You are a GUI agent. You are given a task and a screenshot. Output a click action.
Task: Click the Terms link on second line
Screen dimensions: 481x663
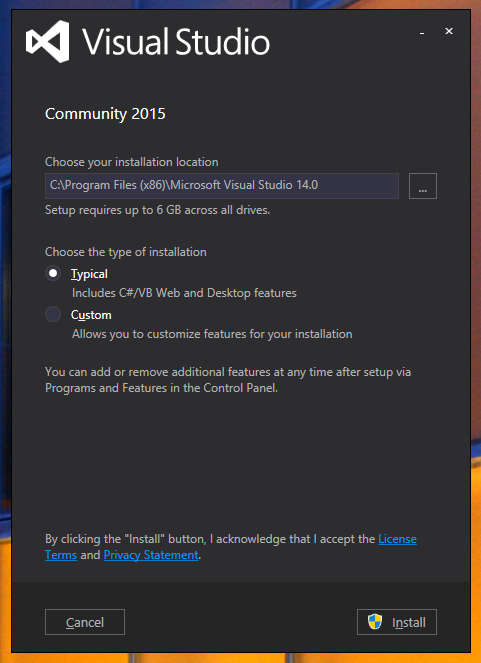(x=61, y=555)
